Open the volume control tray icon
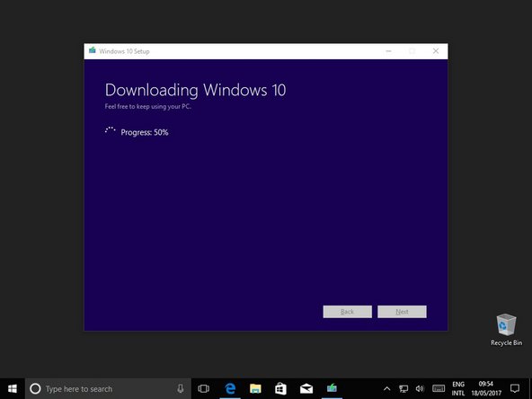 [420, 389]
